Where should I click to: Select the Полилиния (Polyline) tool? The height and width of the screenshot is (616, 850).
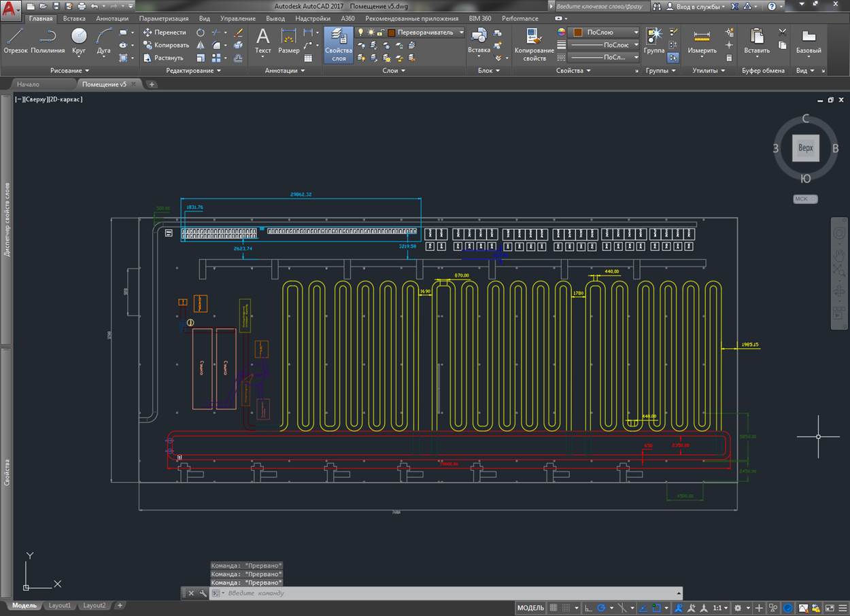click(x=48, y=41)
